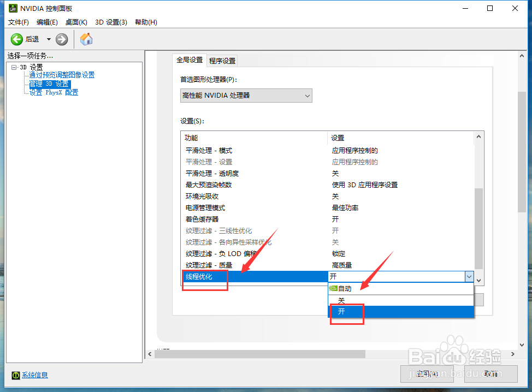532x392 pixels.
Task: Click the Forward arrow icon
Action: pyautogui.click(x=62, y=39)
